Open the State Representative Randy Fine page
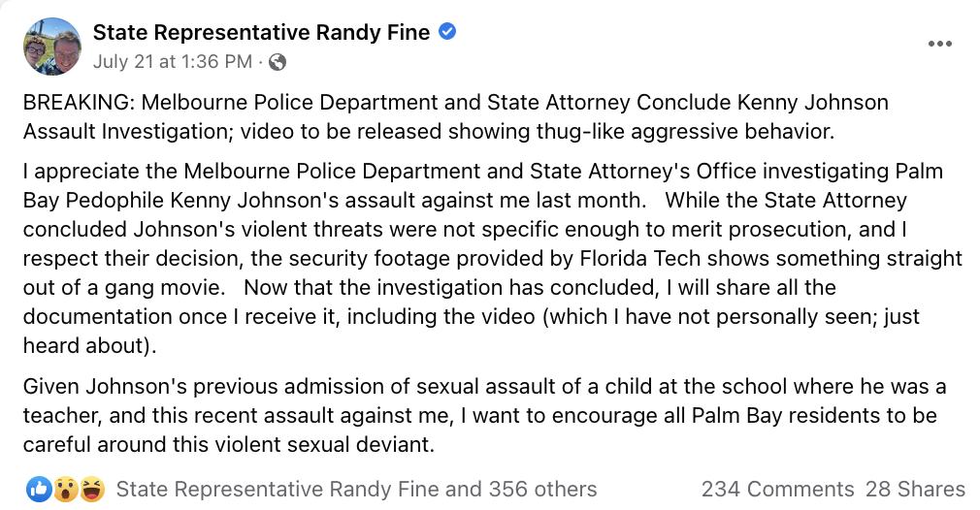980x510 pixels. click(261, 32)
